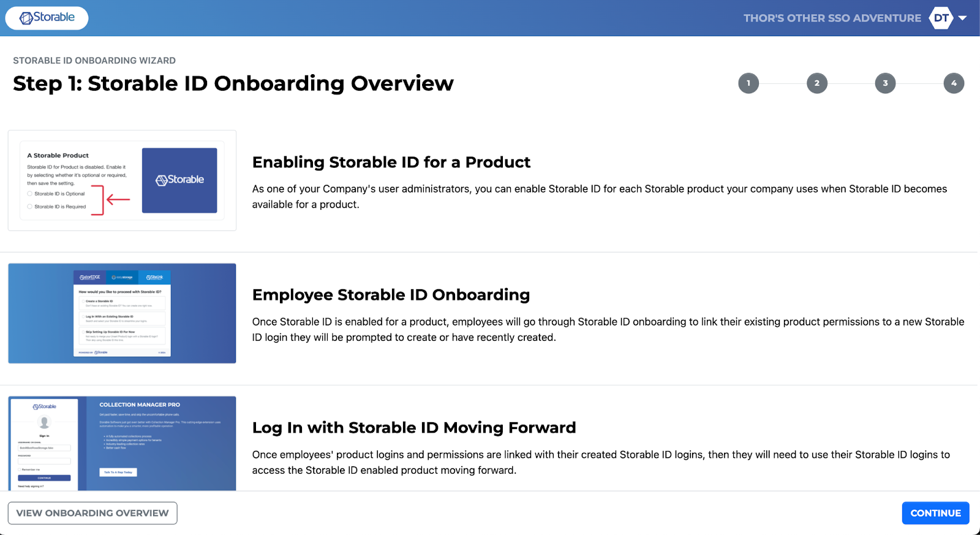Select wizard step 4 circle
Viewport: 980px width, 535px height.
954,83
